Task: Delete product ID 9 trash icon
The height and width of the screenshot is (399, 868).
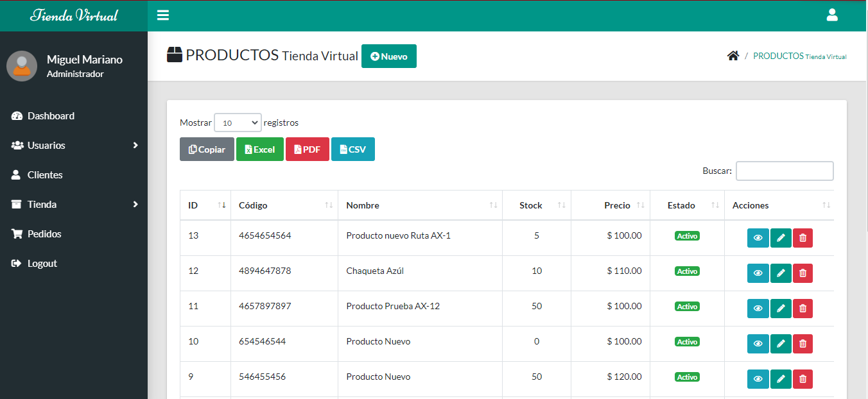Action: tap(803, 379)
